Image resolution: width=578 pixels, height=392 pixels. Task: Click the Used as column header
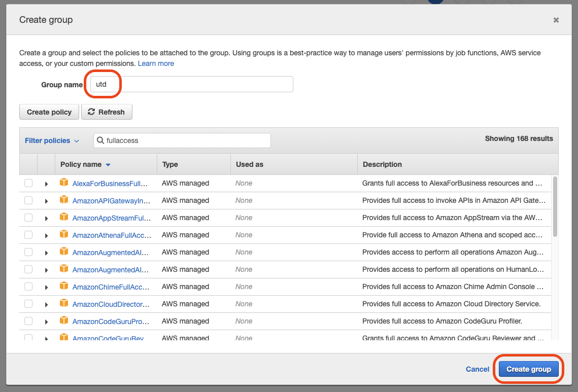tap(250, 164)
